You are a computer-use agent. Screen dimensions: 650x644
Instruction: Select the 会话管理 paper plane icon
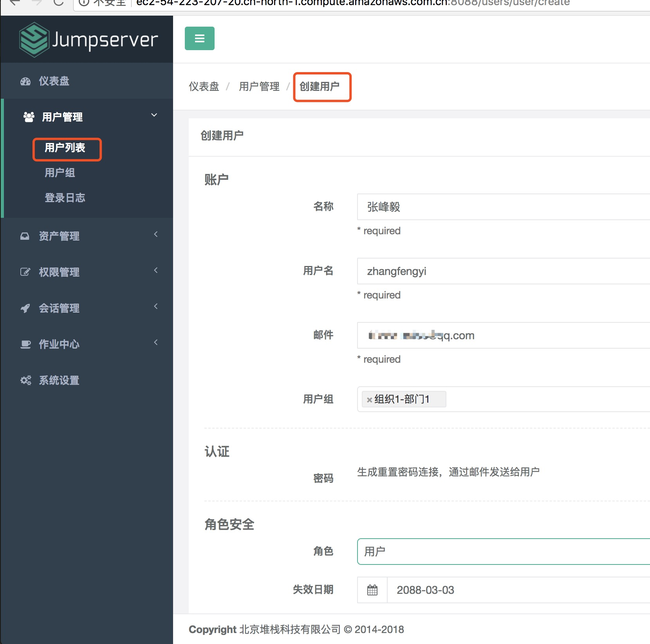(x=25, y=308)
